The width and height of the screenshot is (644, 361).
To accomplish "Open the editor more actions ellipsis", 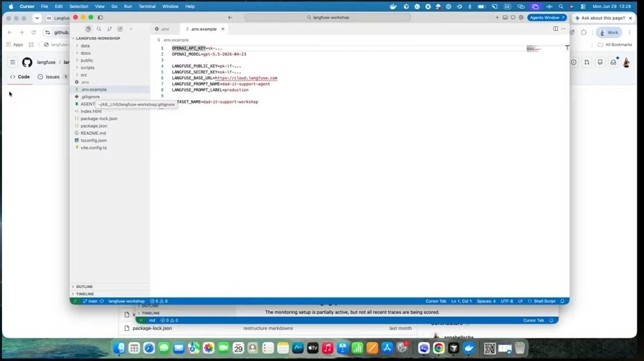I will click(x=563, y=29).
